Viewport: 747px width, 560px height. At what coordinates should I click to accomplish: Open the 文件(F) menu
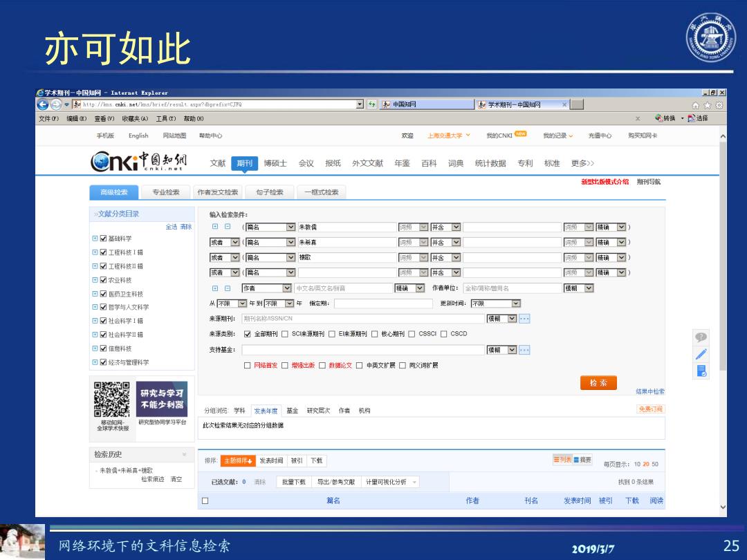48,119
